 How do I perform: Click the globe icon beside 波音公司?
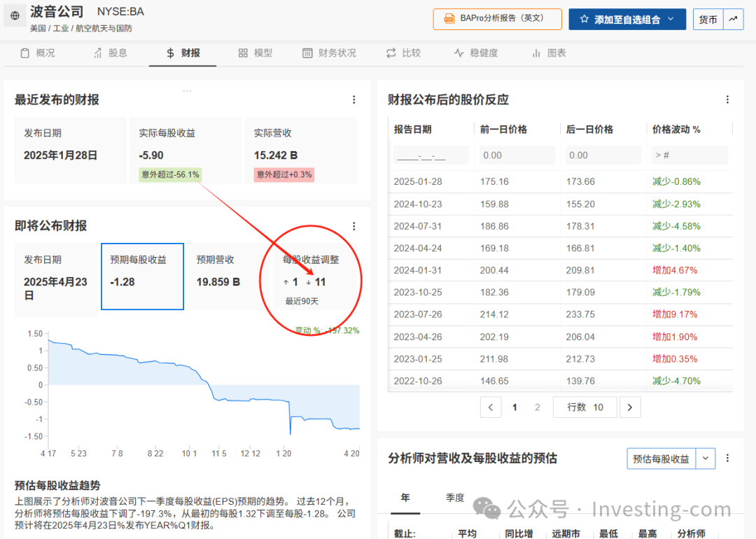[15, 15]
